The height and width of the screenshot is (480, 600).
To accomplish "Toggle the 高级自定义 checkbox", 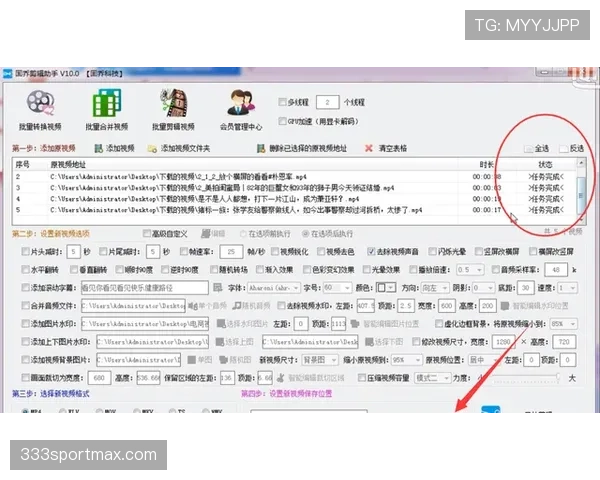I will [x=147, y=233].
